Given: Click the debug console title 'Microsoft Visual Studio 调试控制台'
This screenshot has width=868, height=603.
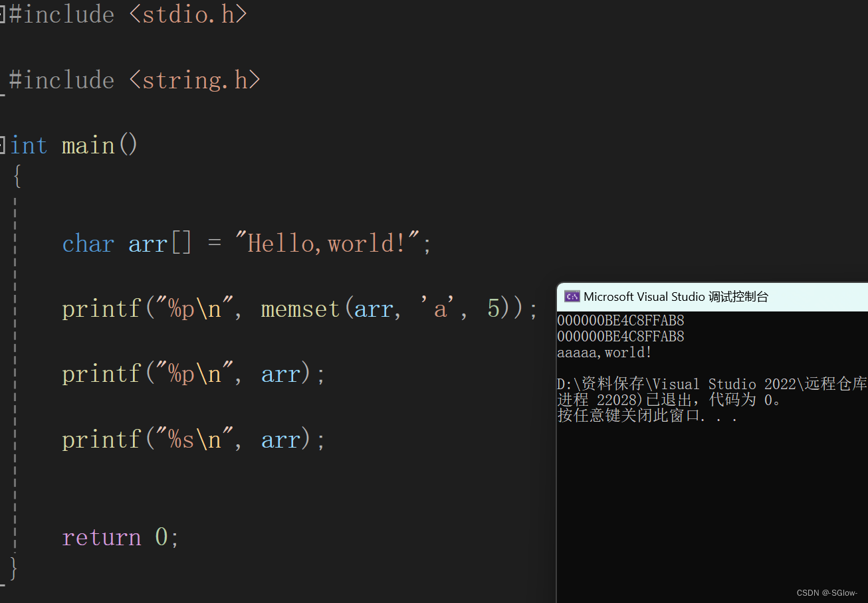Looking at the screenshot, I should (x=676, y=297).
